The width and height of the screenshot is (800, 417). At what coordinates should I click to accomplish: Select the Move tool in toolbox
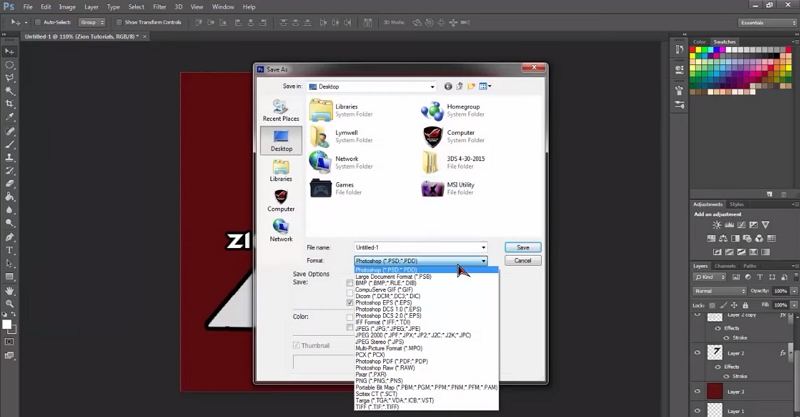9,52
